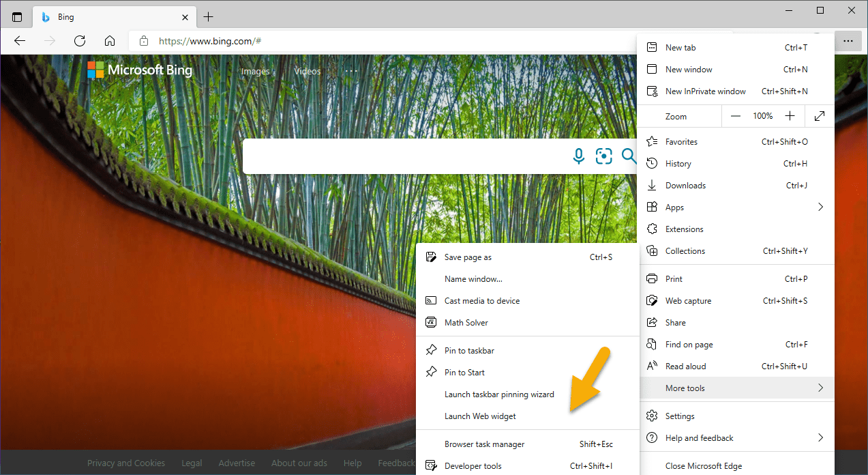Open the Help and feedback submenu
This screenshot has height=475, width=868.
(700, 437)
